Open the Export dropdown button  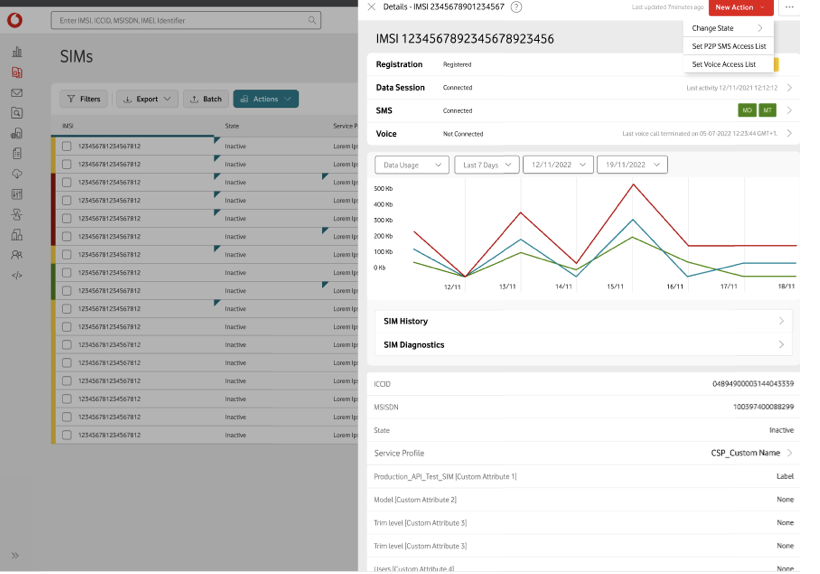(x=147, y=99)
